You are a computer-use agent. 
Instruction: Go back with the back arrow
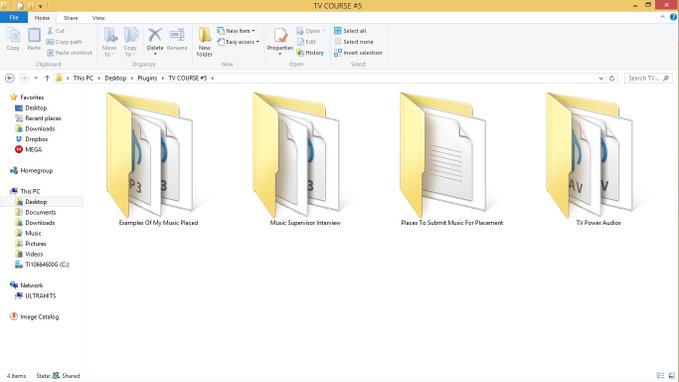pyautogui.click(x=10, y=78)
